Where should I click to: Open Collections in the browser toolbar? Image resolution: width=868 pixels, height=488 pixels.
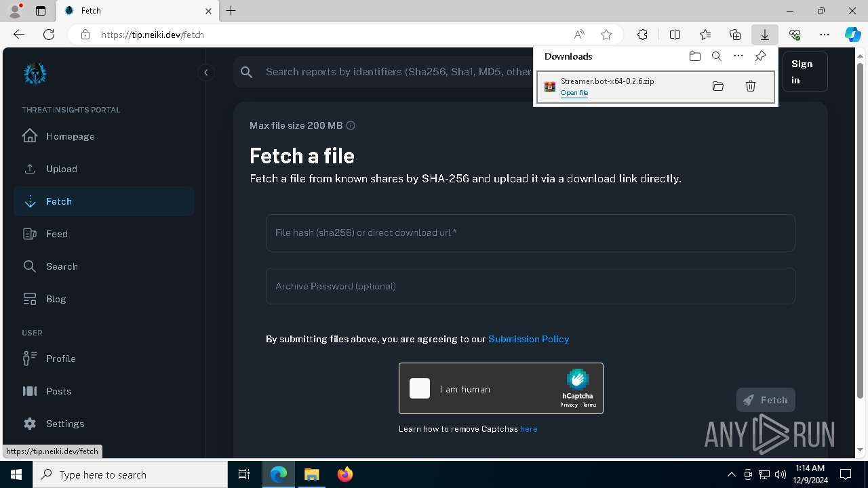tap(735, 35)
